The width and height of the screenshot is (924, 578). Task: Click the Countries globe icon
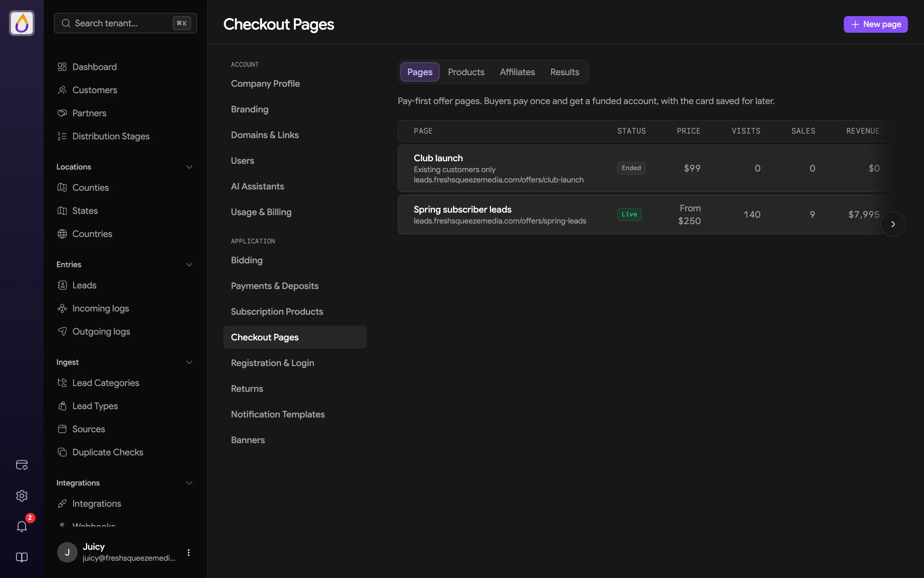click(62, 234)
